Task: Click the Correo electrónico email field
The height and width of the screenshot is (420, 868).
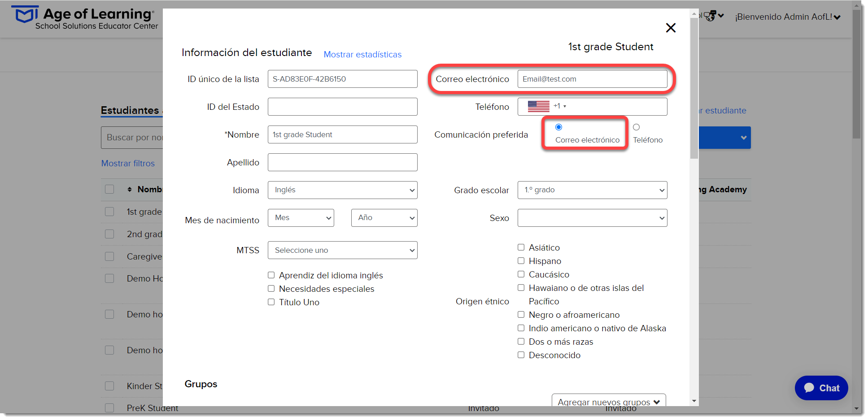Action: click(x=593, y=79)
